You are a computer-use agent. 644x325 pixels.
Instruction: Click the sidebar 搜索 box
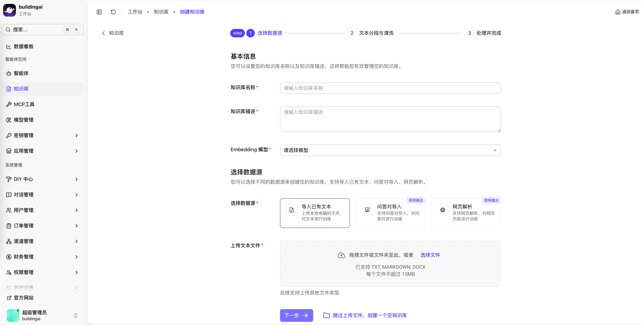(43, 30)
